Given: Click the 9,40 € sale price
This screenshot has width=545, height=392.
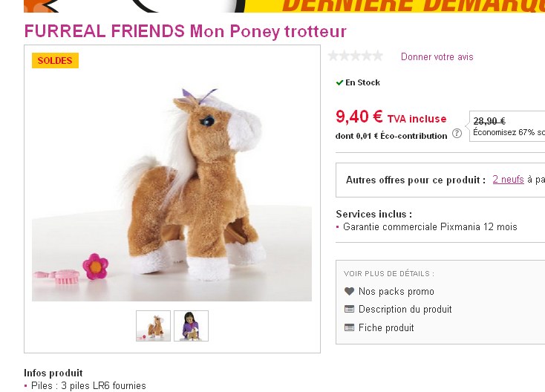Looking at the screenshot, I should 359,117.
